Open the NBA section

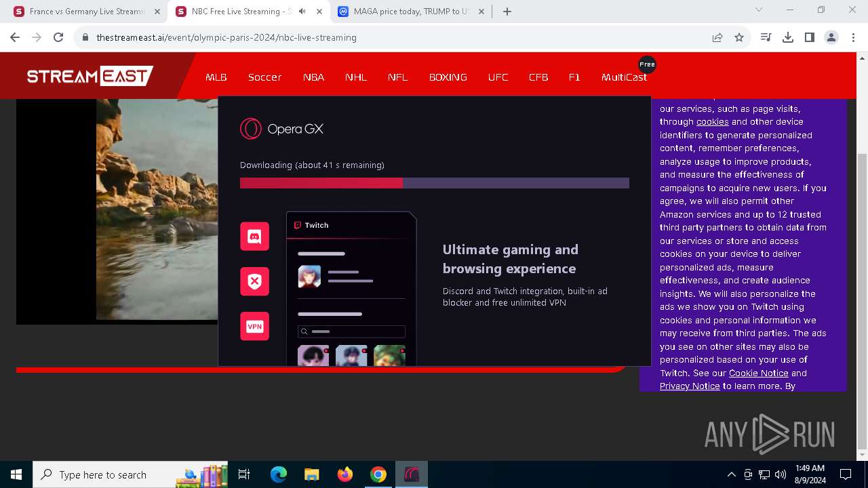[x=313, y=77]
